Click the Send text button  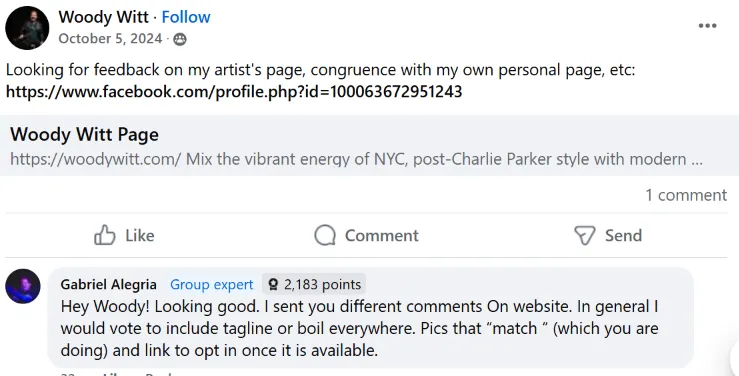pyautogui.click(x=623, y=235)
